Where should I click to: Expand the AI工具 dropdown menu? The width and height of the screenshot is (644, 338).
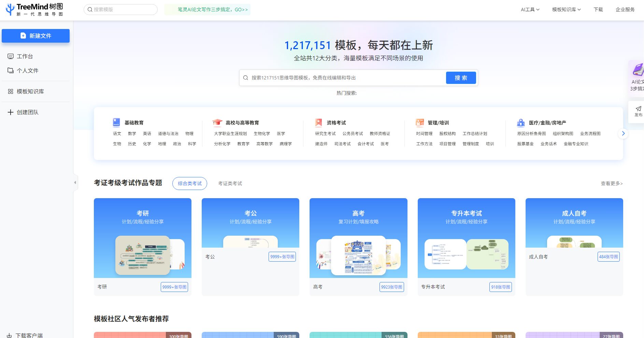[530, 10]
